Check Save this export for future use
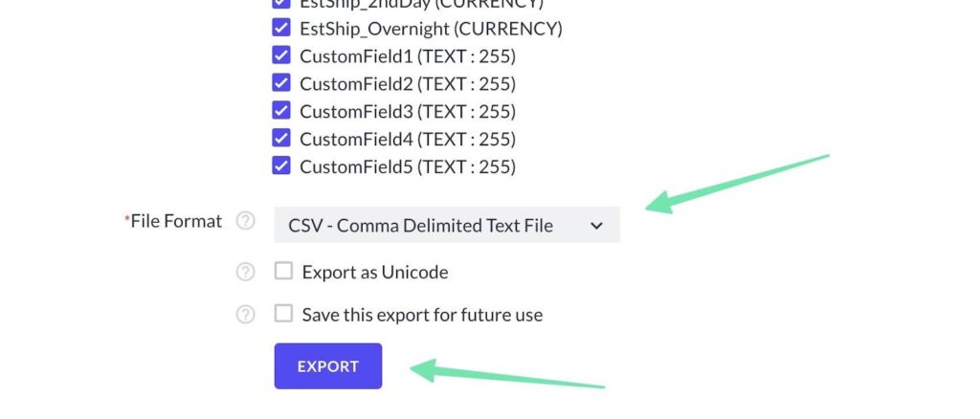This screenshot has height=419, width=980. [x=283, y=314]
